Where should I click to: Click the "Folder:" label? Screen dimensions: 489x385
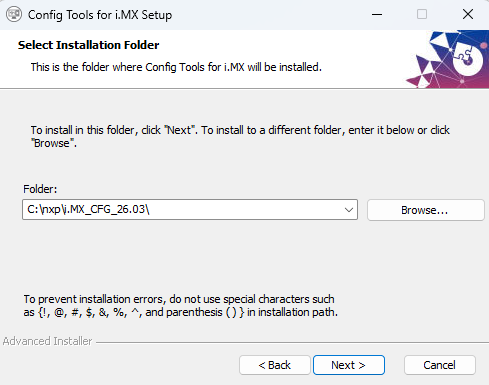coord(40,189)
